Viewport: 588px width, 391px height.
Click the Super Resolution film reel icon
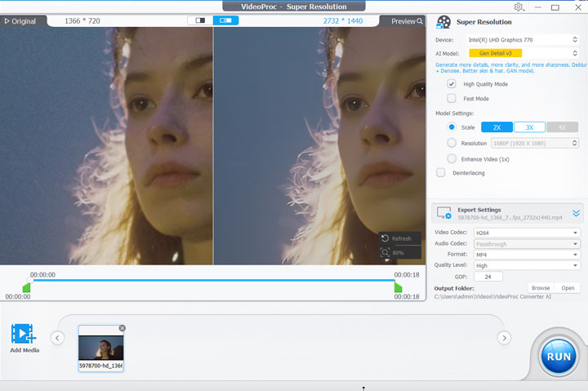pyautogui.click(x=443, y=22)
